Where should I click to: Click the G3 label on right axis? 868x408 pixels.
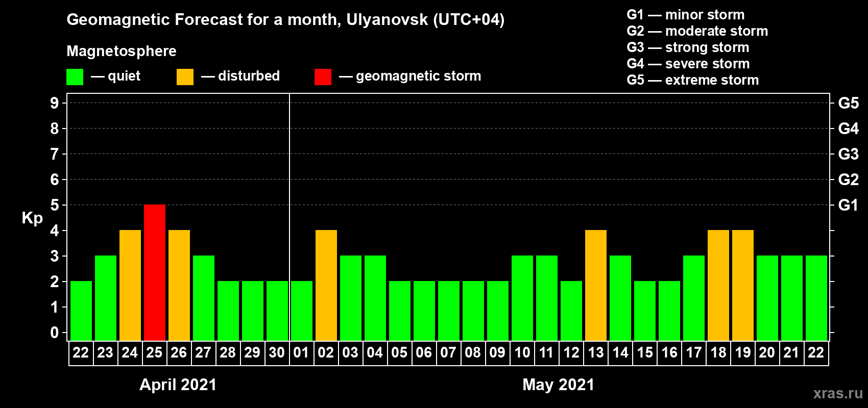pyautogui.click(x=849, y=154)
